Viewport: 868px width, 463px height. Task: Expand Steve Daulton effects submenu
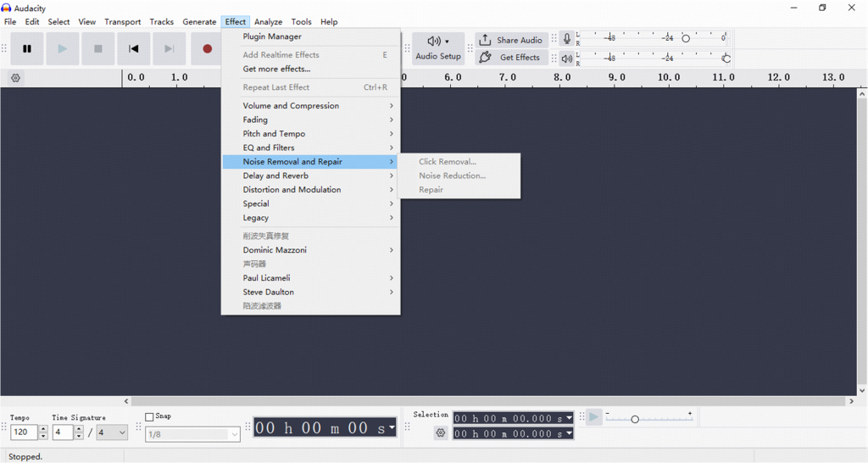(x=310, y=292)
